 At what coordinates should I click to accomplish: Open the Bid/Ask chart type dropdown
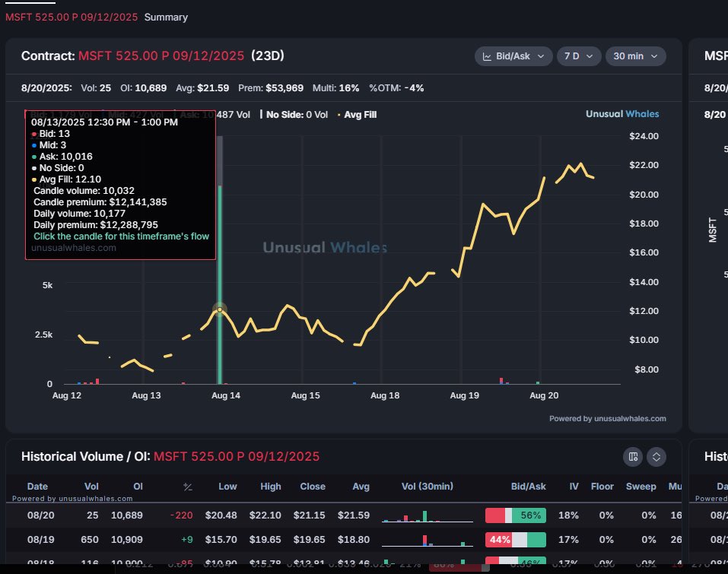pos(513,56)
